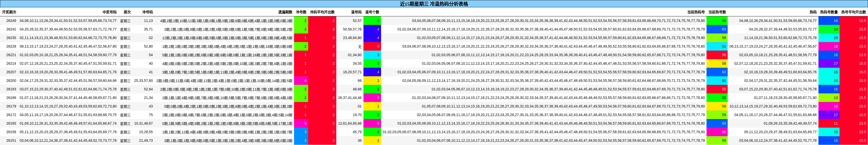Click winning numbers cell of row 26249

(68, 21)
